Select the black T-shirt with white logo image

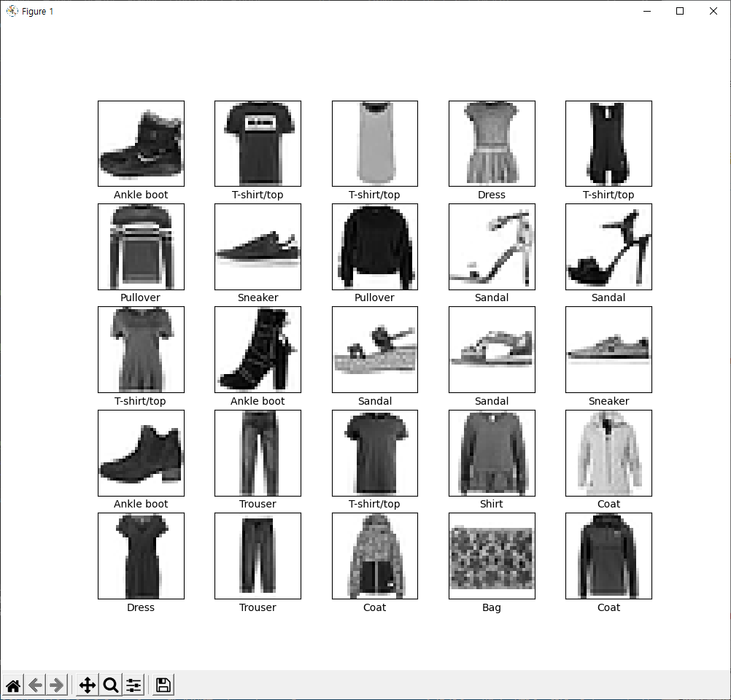click(x=258, y=144)
